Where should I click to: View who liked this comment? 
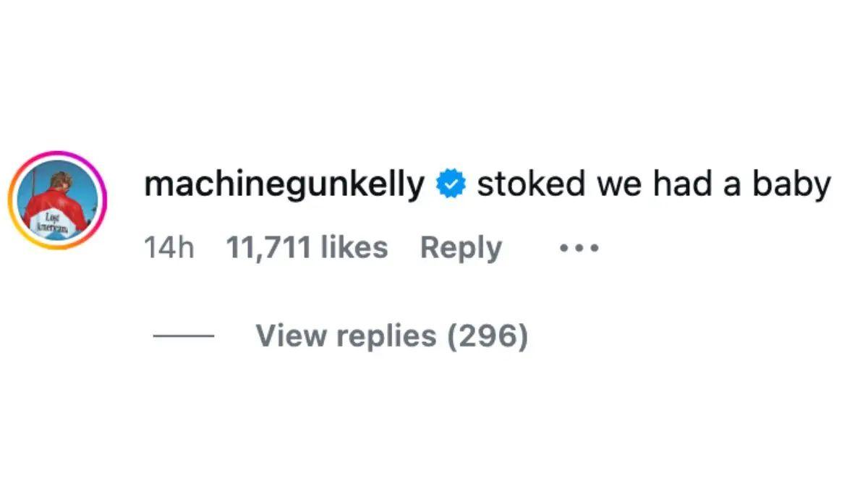coord(307,247)
